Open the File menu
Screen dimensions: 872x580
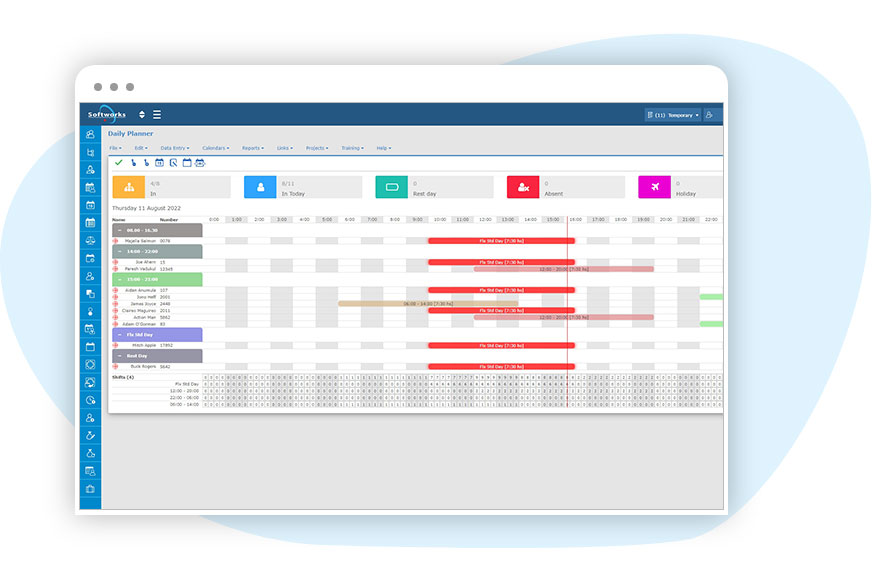pos(115,148)
